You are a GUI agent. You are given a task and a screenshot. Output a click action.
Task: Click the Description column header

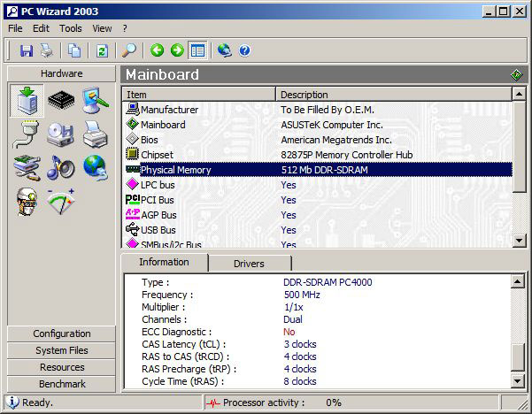[394, 95]
